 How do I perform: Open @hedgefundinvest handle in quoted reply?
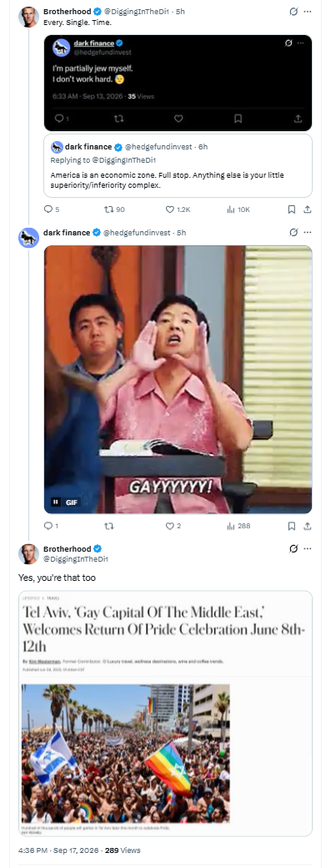coord(160,147)
